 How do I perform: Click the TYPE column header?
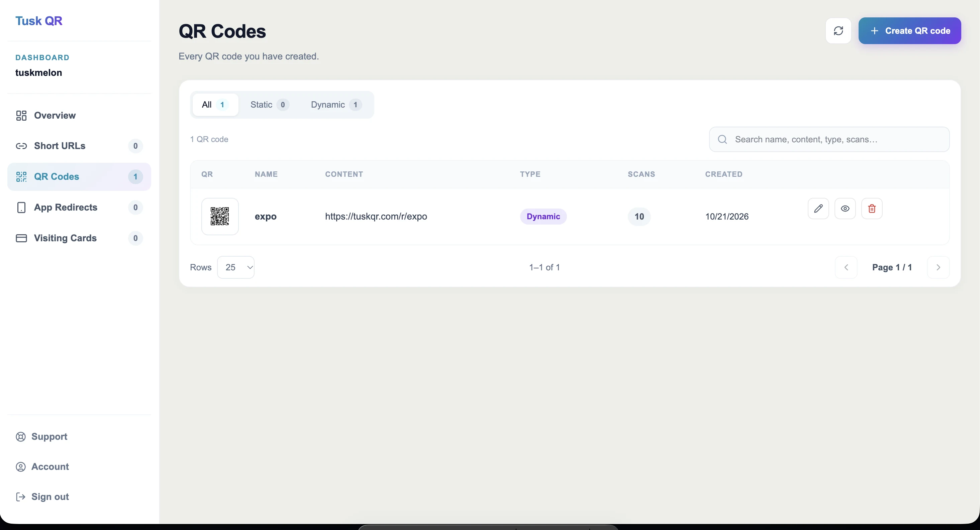530,174
